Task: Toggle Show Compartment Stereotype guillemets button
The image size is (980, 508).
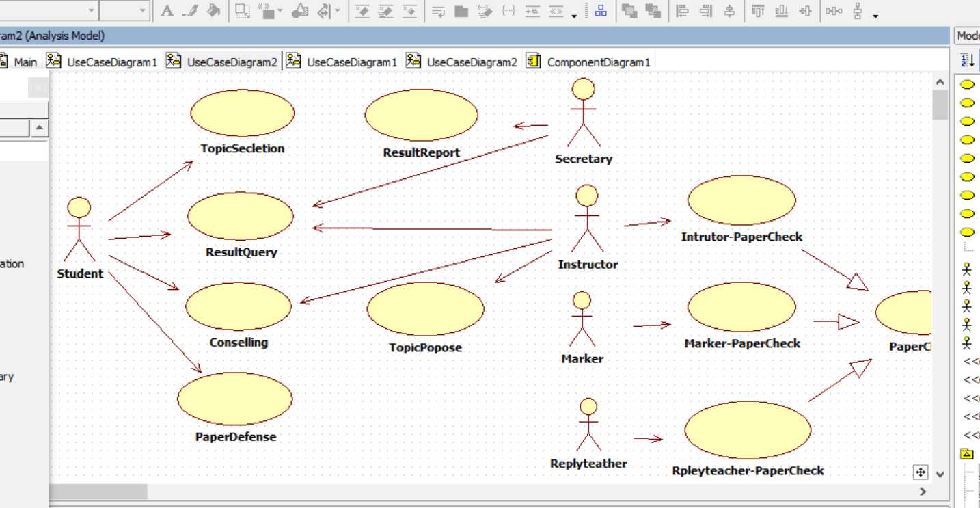Action: (556, 11)
